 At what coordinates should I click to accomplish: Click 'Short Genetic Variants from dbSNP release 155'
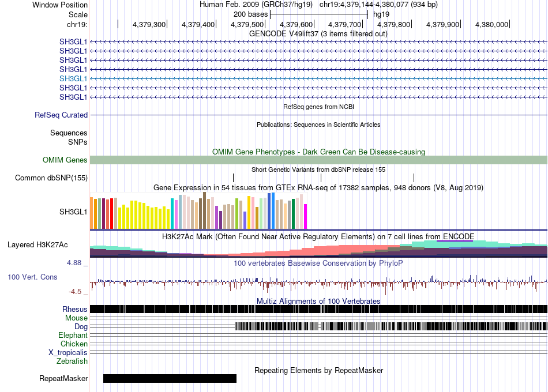318,170
